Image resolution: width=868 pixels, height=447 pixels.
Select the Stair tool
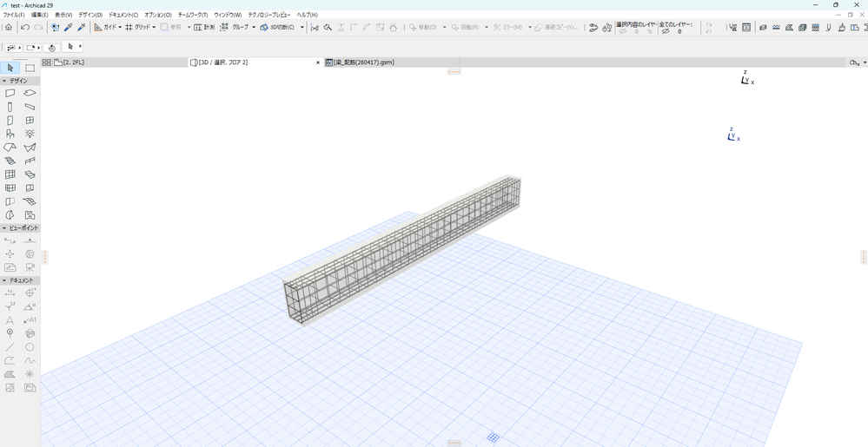[x=10, y=161]
